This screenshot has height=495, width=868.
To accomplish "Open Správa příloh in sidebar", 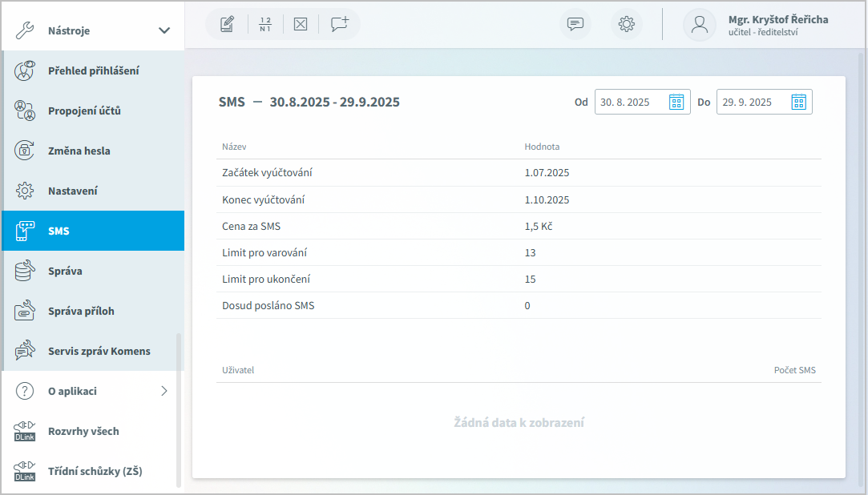I will click(x=81, y=311).
